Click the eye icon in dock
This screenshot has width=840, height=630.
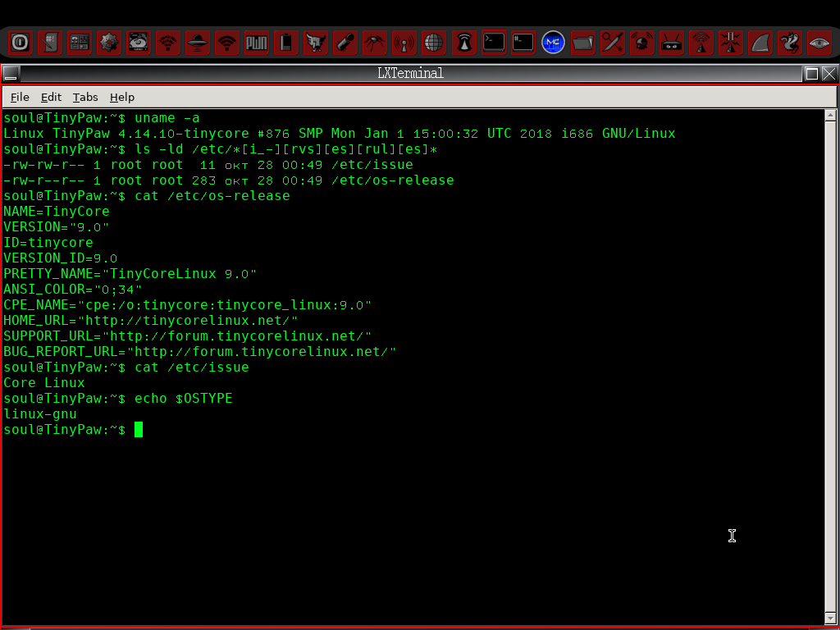pyautogui.click(x=819, y=43)
